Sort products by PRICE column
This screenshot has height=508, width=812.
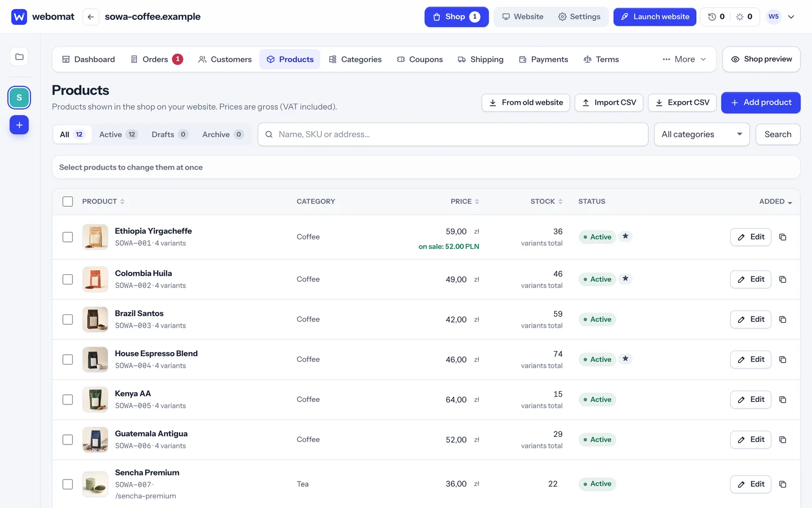coord(464,202)
